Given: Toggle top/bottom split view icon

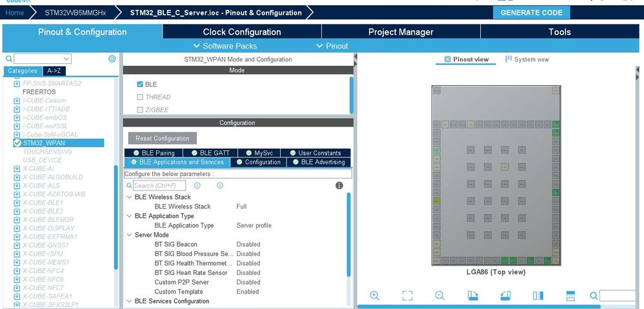Looking at the screenshot, I should (x=570, y=295).
